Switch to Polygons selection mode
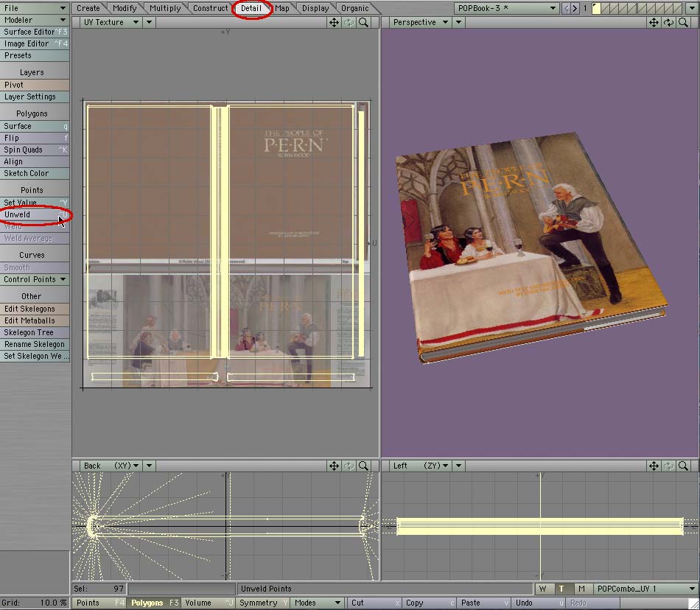Screen dimensions: 700x610 (154, 603)
